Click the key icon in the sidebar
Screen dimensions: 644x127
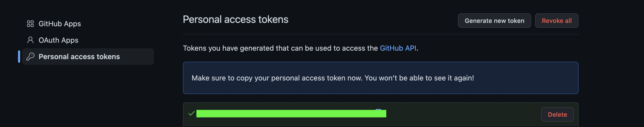pyautogui.click(x=30, y=57)
